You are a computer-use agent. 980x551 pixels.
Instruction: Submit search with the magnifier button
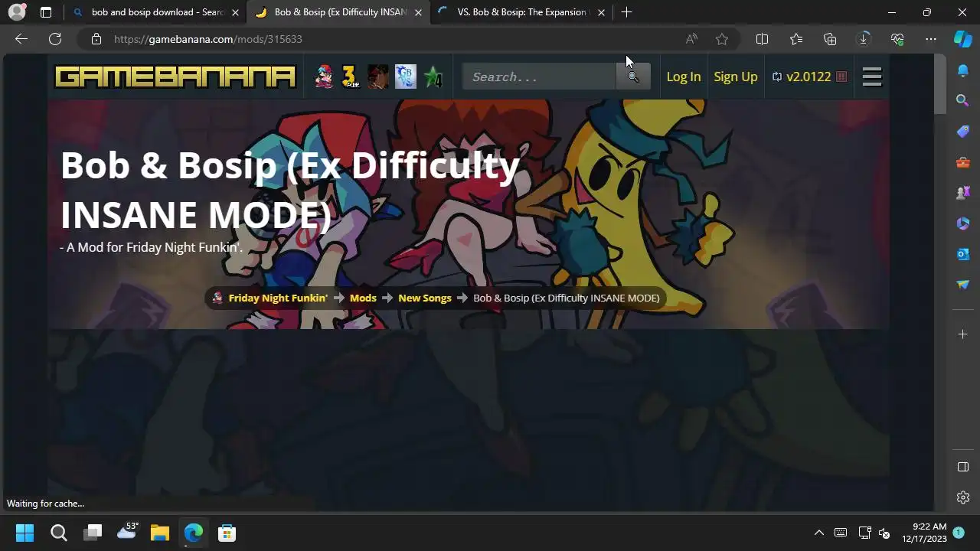coord(633,77)
